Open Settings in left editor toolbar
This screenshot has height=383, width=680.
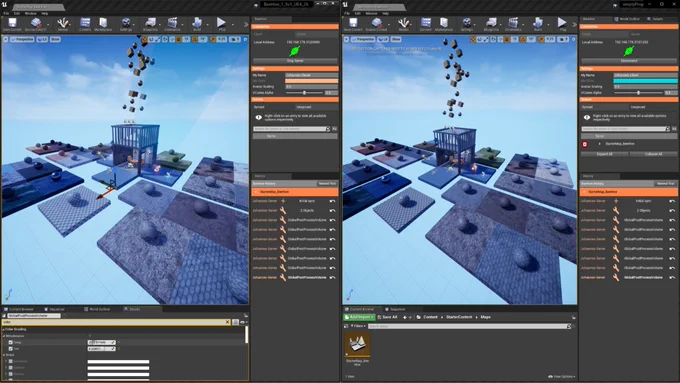(126, 24)
